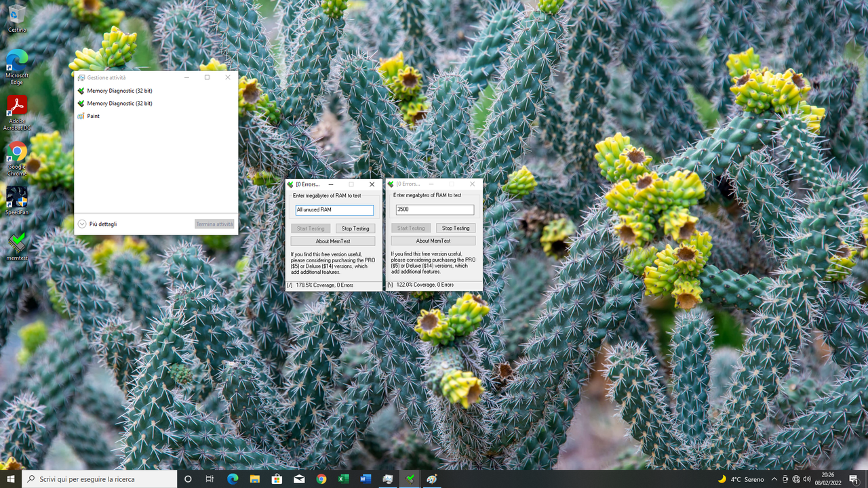Toggle Task View on the taskbar
This screenshot has height=488, width=868.
pyautogui.click(x=210, y=479)
